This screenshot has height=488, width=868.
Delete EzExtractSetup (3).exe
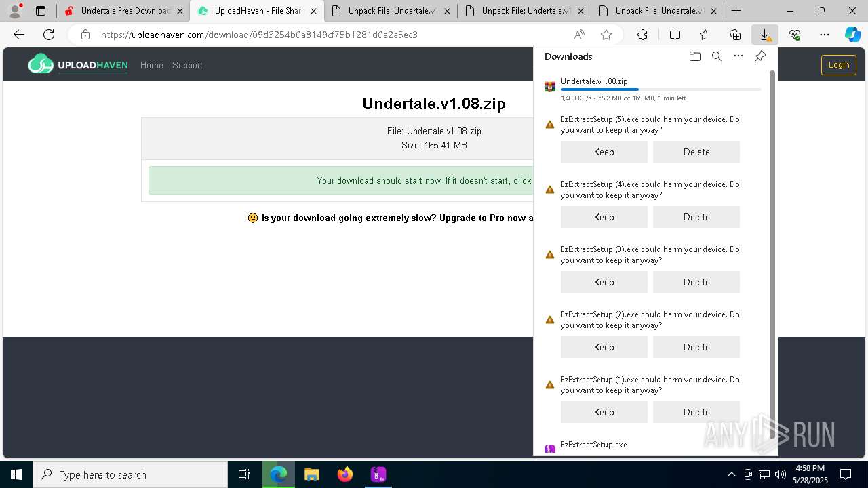click(696, 282)
